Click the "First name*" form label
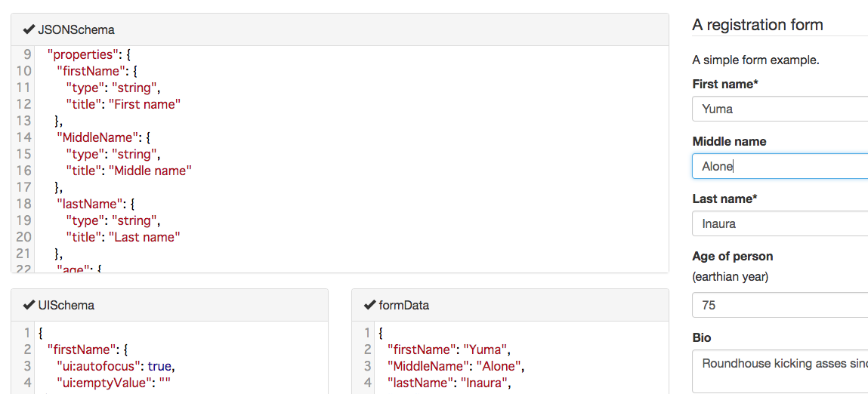The image size is (868, 394). (725, 84)
